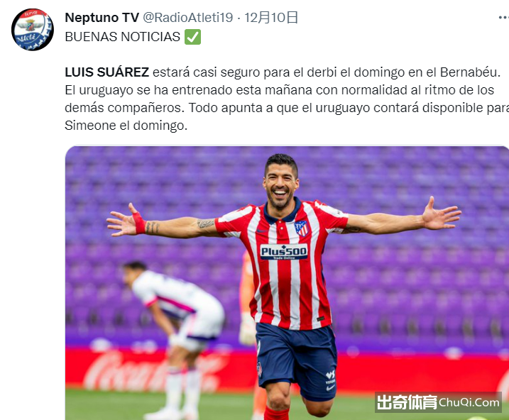The image size is (509, 420).
Task: Click the Nike swoosh on the blue shorts
Action: [x=330, y=387]
